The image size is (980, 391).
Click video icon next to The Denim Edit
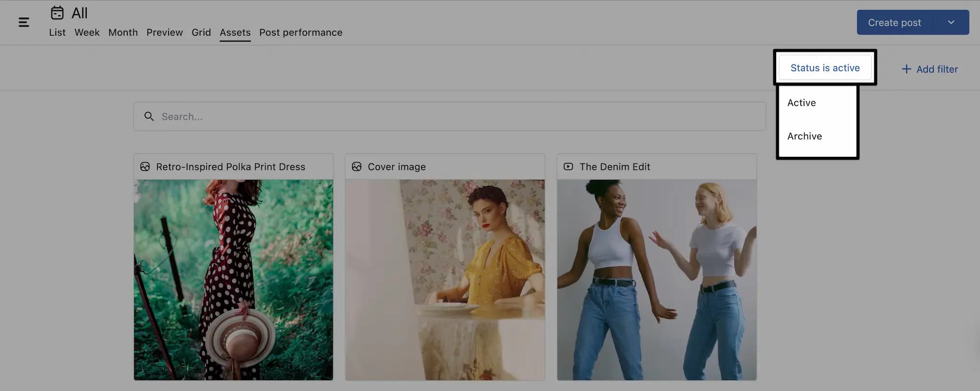coord(568,167)
